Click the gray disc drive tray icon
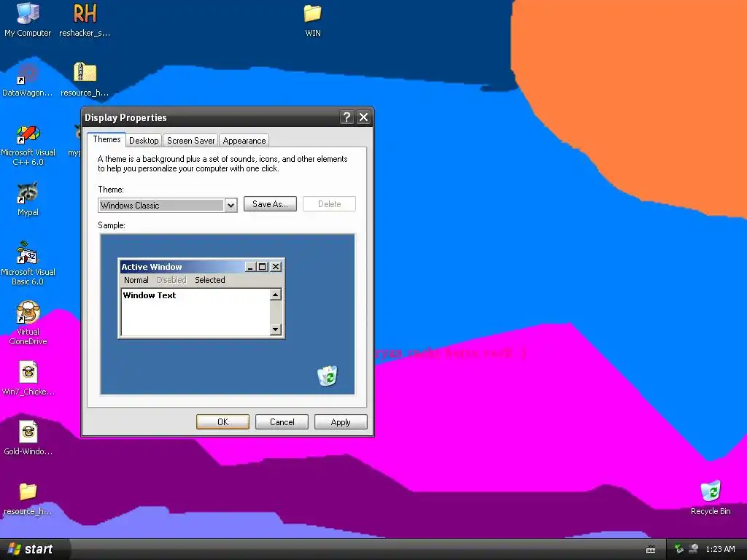Image resolution: width=747 pixels, height=560 pixels. (x=694, y=549)
